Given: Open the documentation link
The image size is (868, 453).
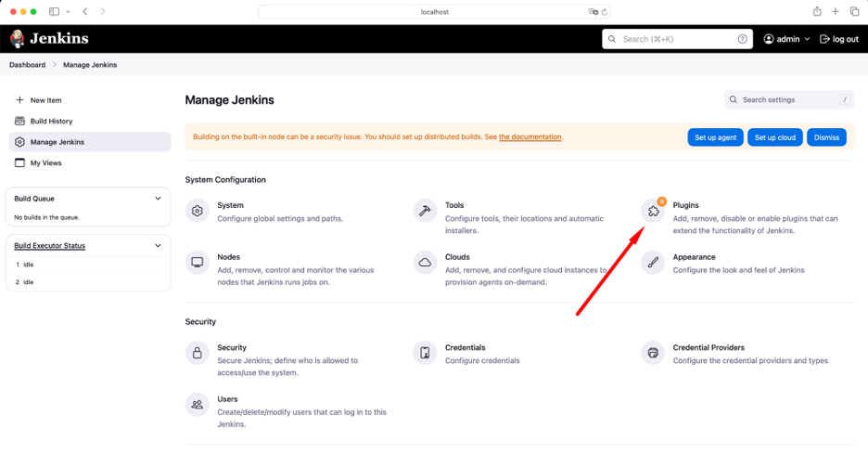Looking at the screenshot, I should pyautogui.click(x=530, y=136).
